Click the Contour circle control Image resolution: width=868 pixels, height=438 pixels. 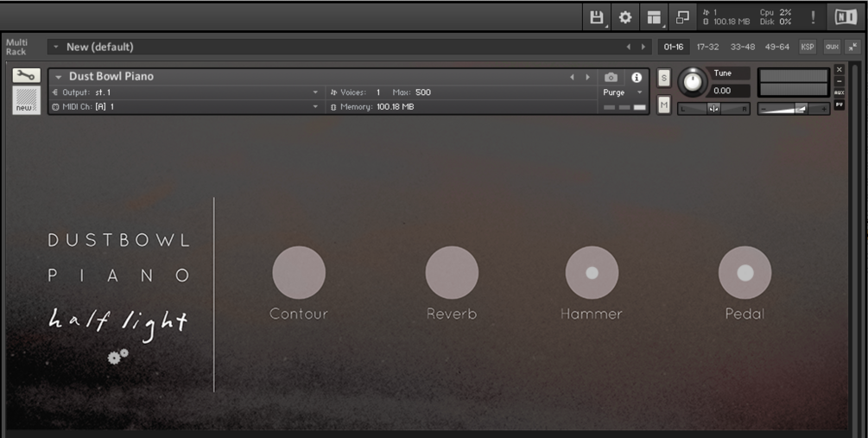coord(299,272)
